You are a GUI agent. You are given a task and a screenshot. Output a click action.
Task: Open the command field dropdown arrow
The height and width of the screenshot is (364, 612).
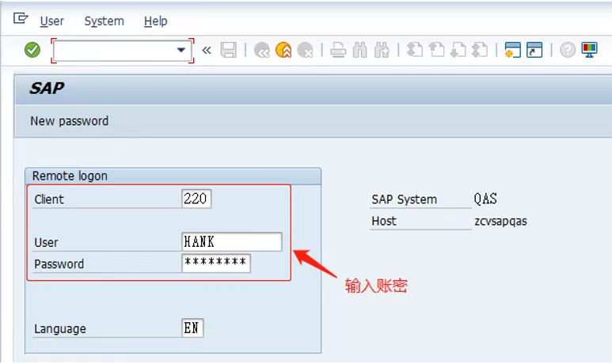tap(181, 50)
